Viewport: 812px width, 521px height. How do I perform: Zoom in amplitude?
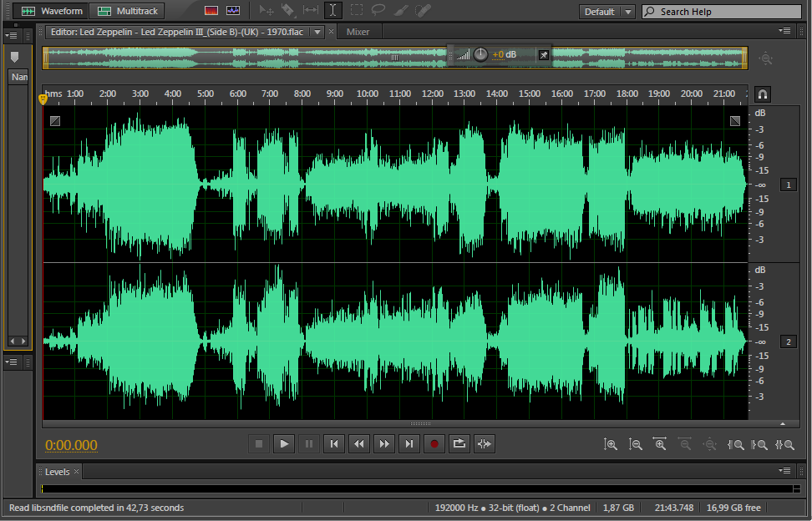click(x=611, y=444)
